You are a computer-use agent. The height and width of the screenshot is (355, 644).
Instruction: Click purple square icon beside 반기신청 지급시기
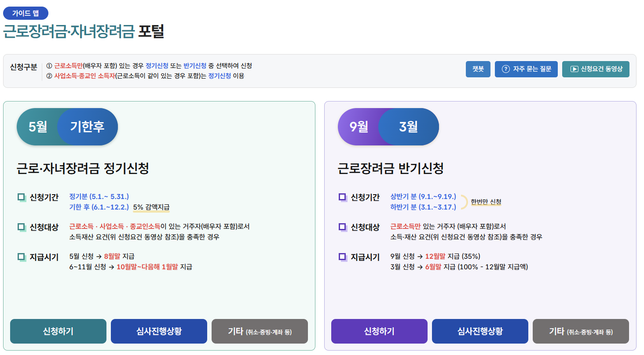tap(343, 257)
